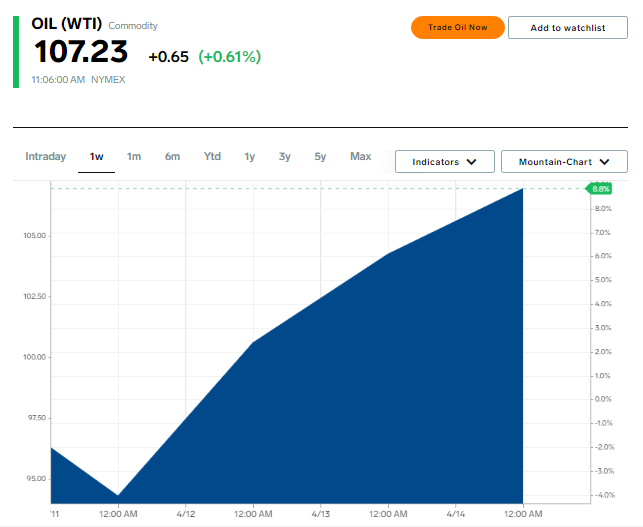643x527 pixels.
Task: Click the 100.00 price axis label
Action: coord(34,357)
